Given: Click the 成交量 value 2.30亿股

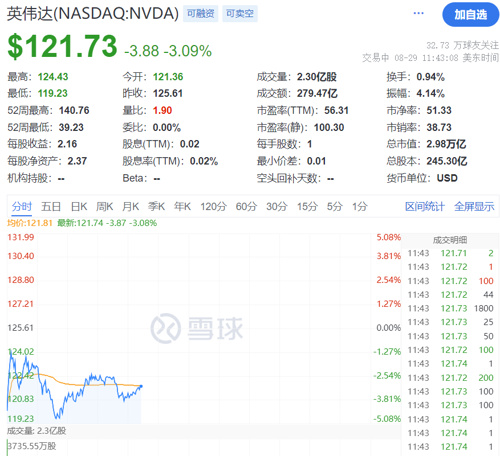Looking at the screenshot, I should click(317, 77).
